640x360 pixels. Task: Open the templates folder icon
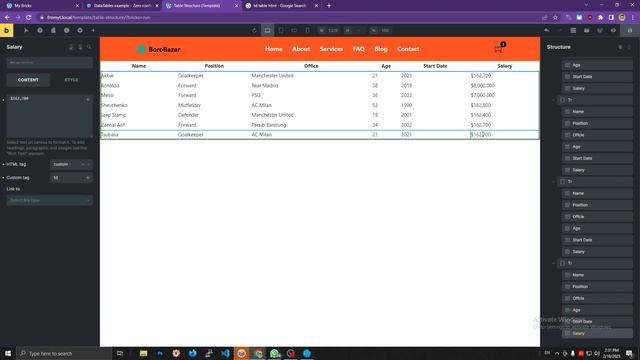[587, 31]
